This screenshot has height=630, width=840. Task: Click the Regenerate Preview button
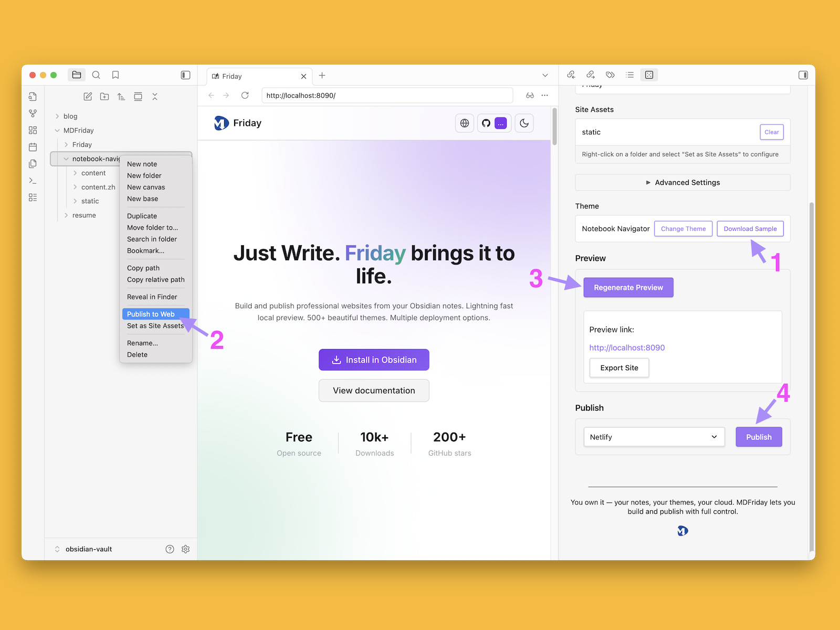click(x=628, y=288)
